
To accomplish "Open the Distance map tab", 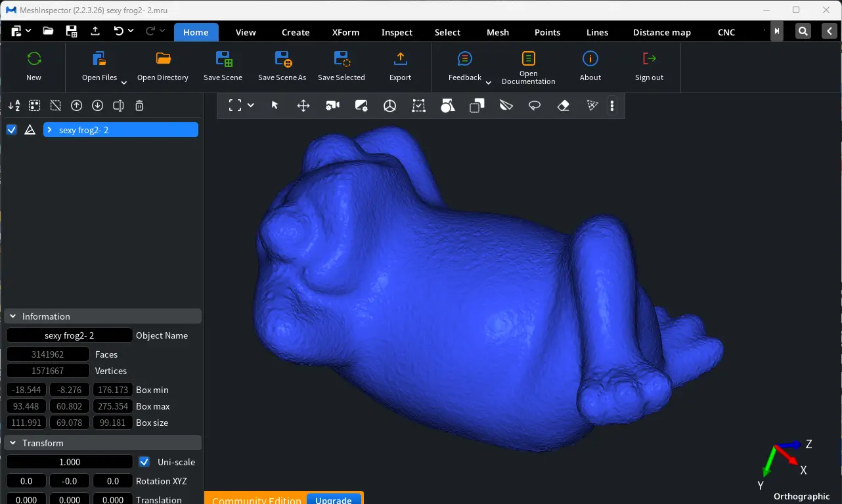I will coord(662,32).
